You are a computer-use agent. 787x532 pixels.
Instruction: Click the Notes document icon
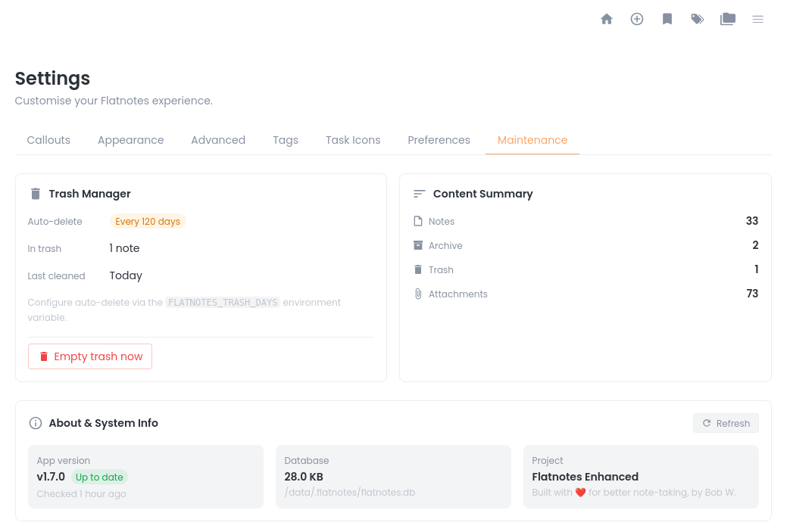coord(417,221)
